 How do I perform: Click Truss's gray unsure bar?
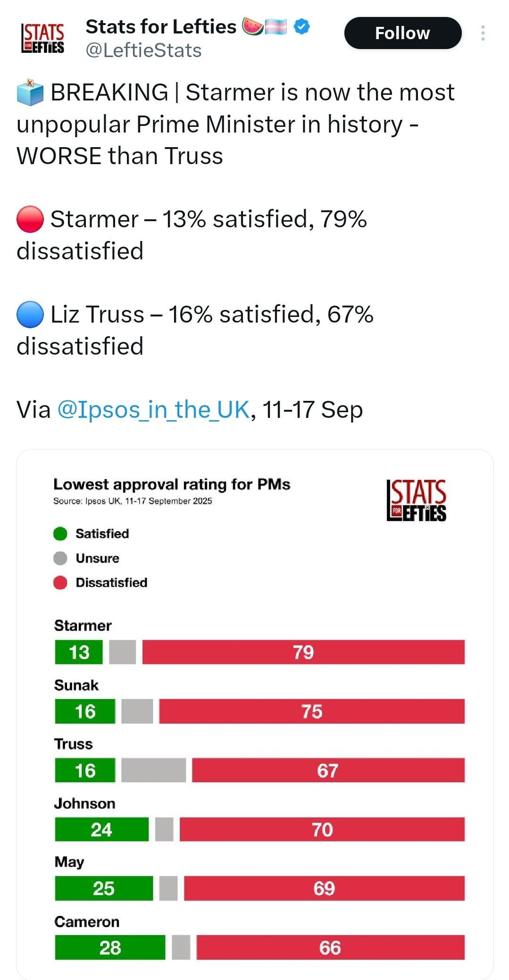[153, 771]
